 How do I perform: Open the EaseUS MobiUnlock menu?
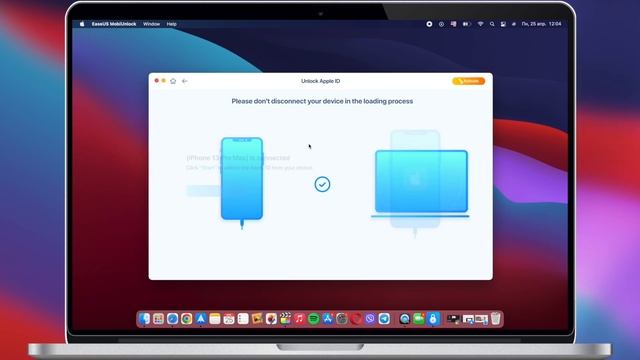click(114, 24)
